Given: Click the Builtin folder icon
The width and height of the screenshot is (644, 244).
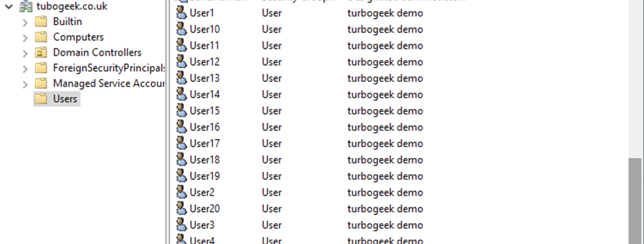Looking at the screenshot, I should coord(41,21).
